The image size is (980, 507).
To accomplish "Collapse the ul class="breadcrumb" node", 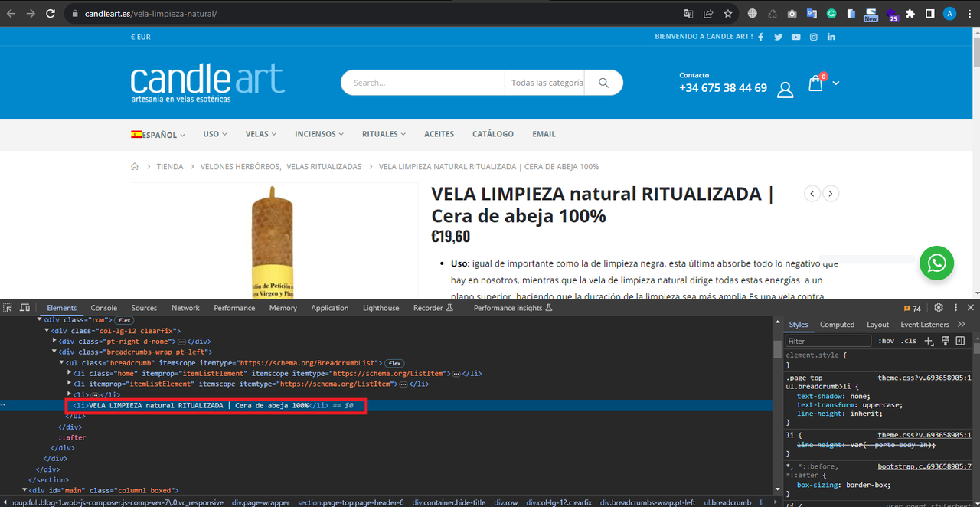I will coord(62,362).
